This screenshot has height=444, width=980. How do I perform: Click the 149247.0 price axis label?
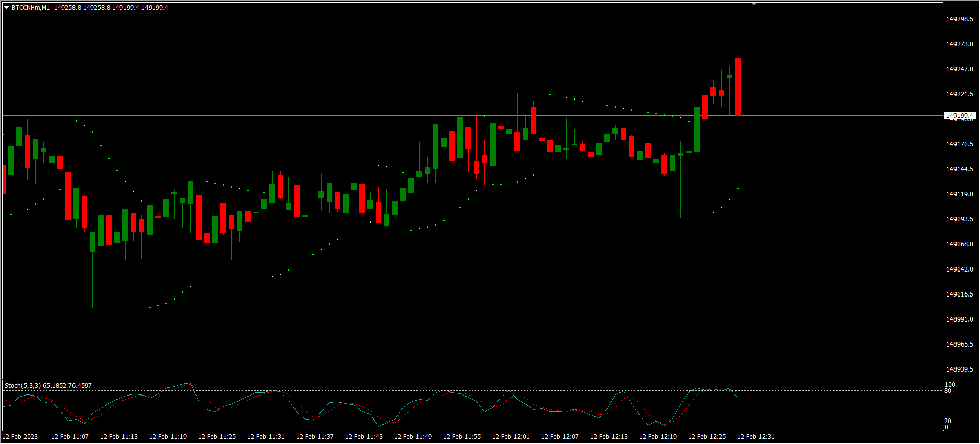(x=960, y=69)
